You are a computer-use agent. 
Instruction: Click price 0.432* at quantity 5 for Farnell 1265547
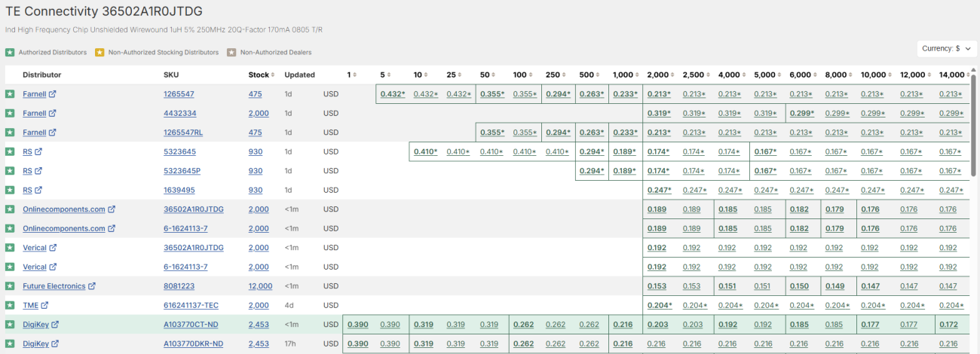point(393,94)
